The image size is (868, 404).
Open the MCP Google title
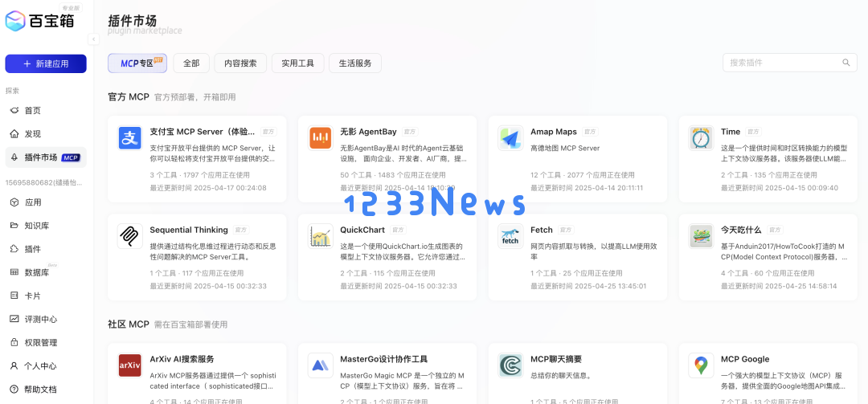pos(745,359)
